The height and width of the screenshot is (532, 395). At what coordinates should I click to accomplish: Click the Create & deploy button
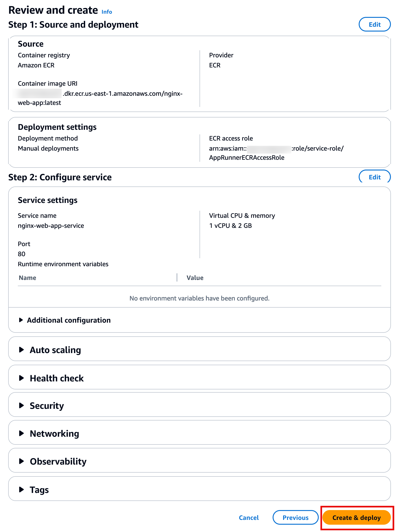pos(356,518)
